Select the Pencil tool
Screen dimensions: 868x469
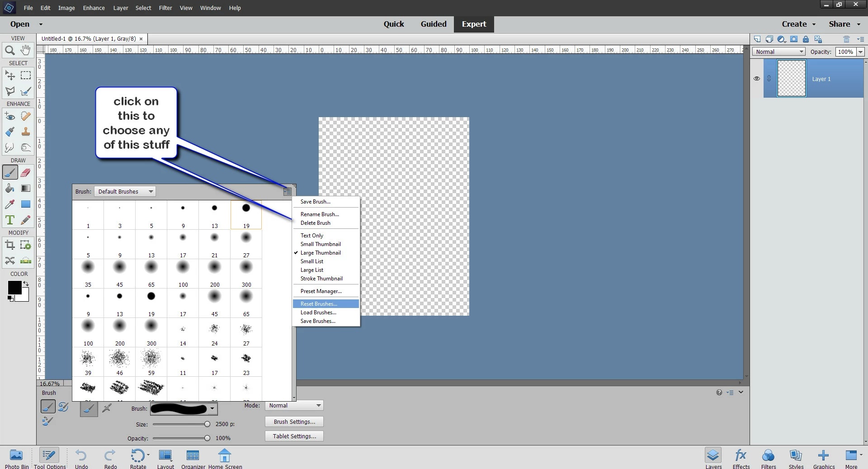(x=26, y=220)
